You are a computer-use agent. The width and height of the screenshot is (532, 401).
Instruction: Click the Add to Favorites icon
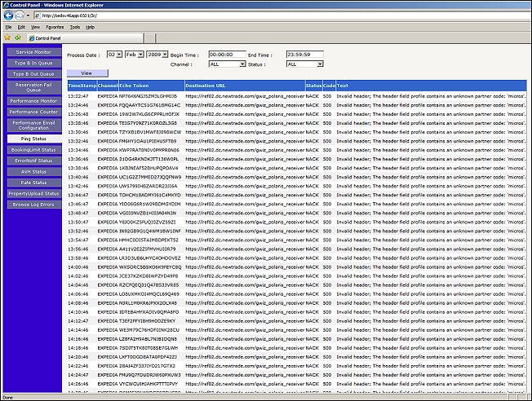tap(17, 37)
